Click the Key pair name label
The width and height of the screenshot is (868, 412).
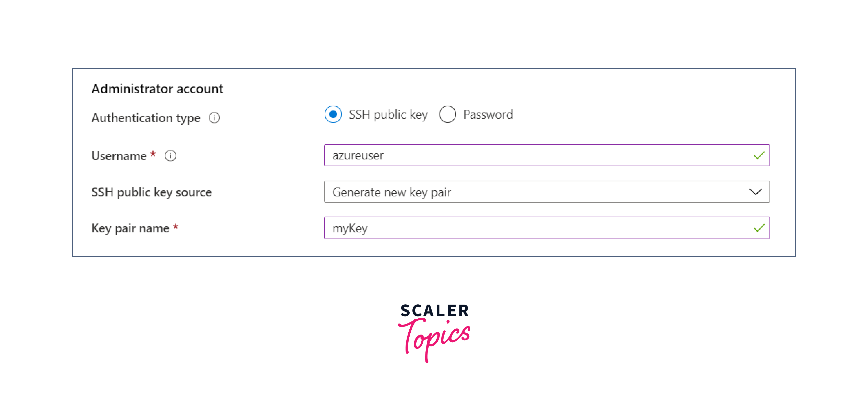(130, 228)
